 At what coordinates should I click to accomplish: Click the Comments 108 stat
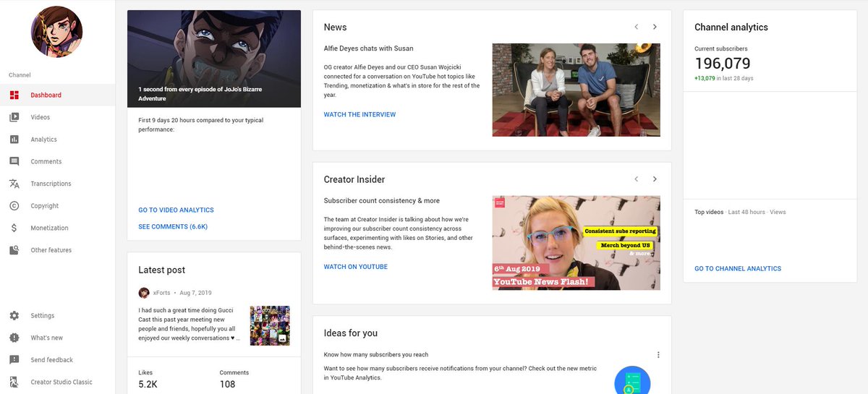(234, 380)
